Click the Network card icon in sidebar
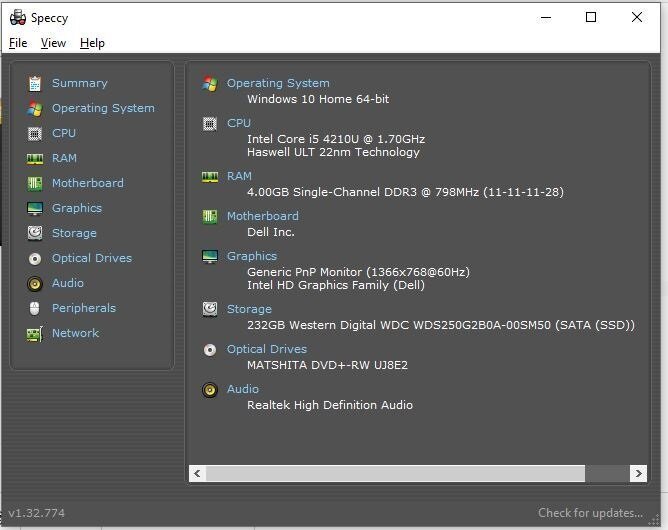This screenshot has height=530, width=668. point(35,334)
